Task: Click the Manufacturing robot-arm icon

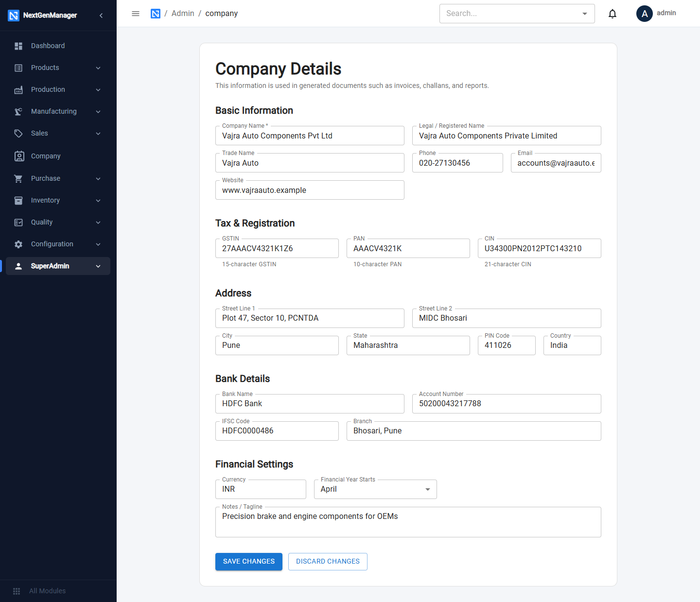Action: [x=18, y=112]
